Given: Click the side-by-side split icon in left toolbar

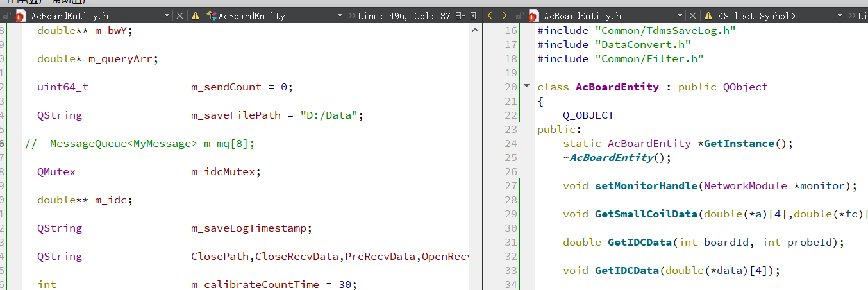Looking at the screenshot, I should pos(473,16).
